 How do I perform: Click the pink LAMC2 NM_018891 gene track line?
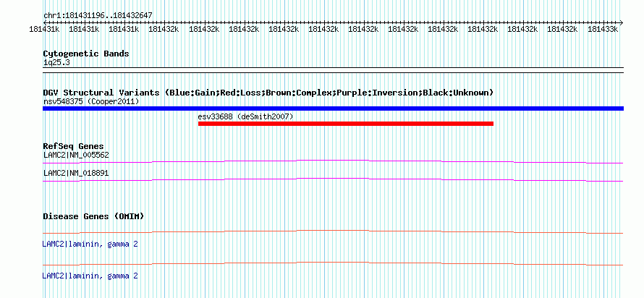[333, 180]
